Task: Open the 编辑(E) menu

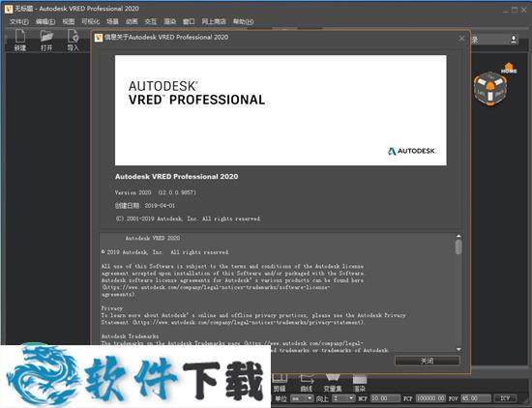Action: [x=45, y=21]
